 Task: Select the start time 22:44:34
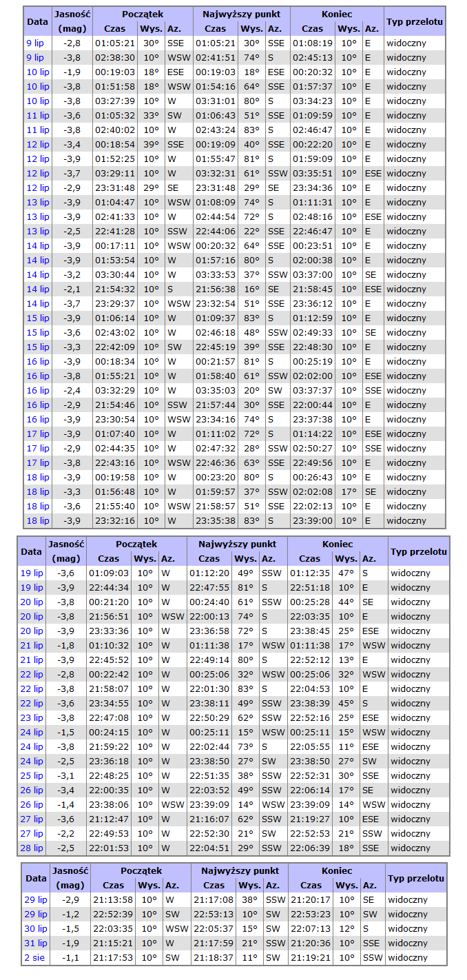pyautogui.click(x=109, y=587)
